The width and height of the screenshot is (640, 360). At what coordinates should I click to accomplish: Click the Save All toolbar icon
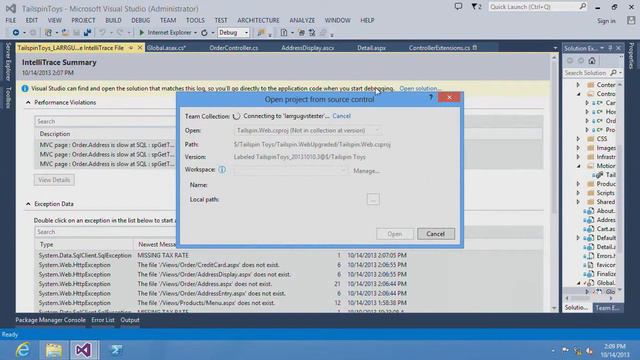[87, 33]
